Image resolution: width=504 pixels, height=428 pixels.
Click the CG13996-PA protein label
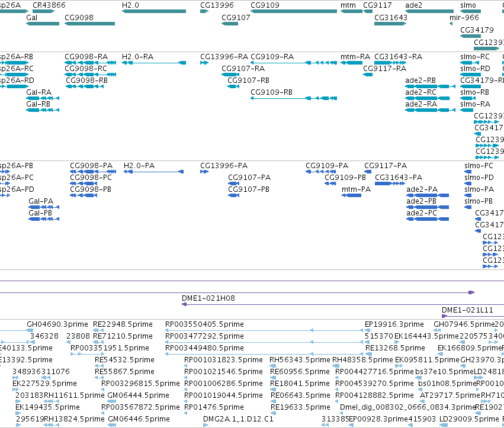pyautogui.click(x=224, y=166)
